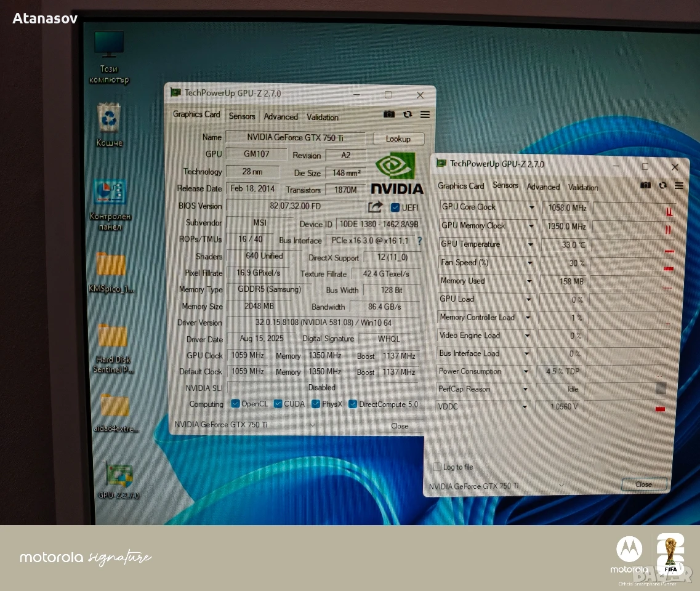Viewport: 700px width, 591px height.
Task: Toggle the CUDA checkbox
Action: pyautogui.click(x=278, y=404)
